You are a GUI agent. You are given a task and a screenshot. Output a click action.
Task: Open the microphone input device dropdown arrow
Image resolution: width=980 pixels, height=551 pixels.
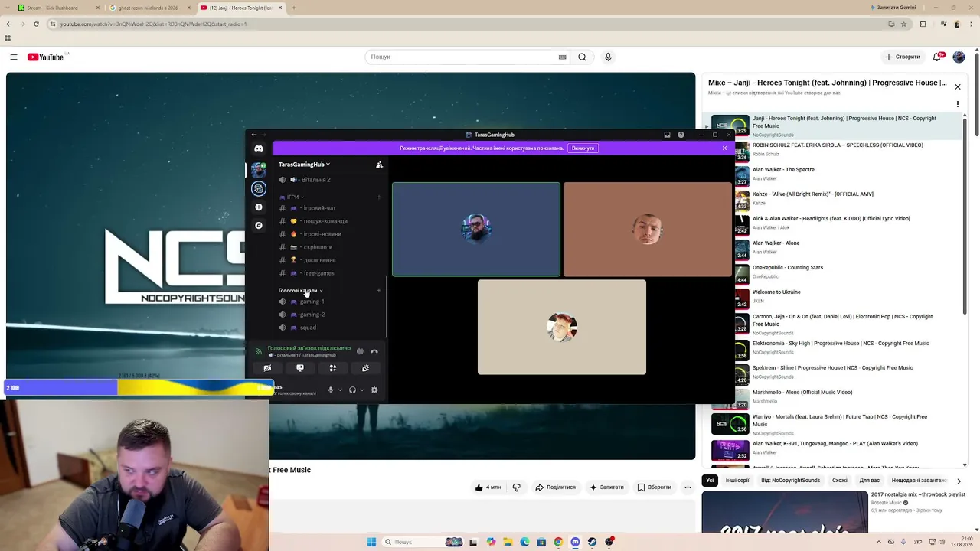click(x=340, y=390)
